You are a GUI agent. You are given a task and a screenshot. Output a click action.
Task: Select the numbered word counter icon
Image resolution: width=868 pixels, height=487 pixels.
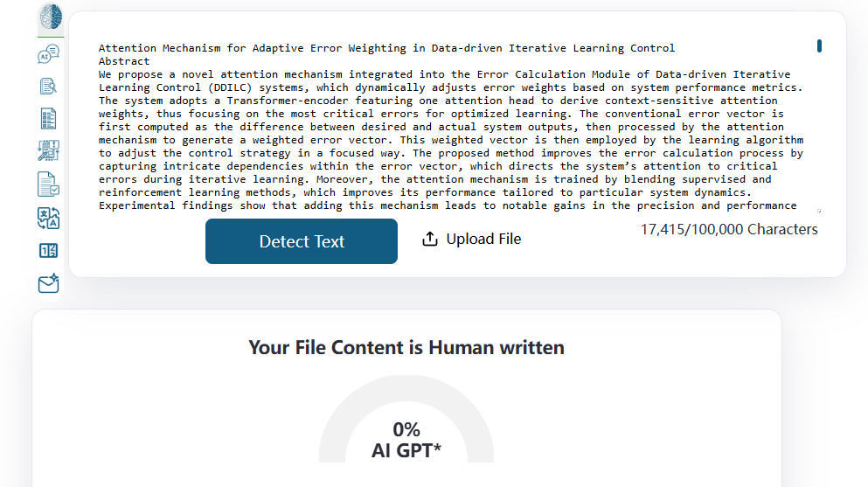tap(49, 251)
